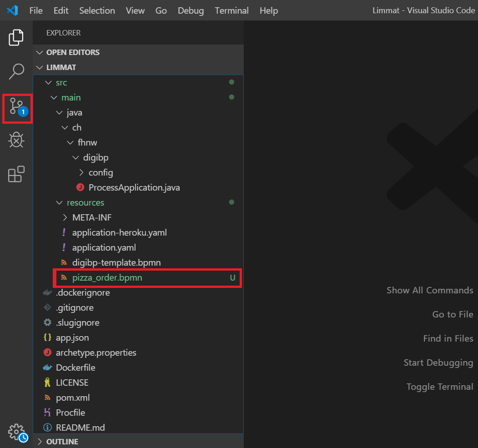Screen dimensions: 478x448
Task: Click the VS Code logo icon
Action: pos(12,10)
